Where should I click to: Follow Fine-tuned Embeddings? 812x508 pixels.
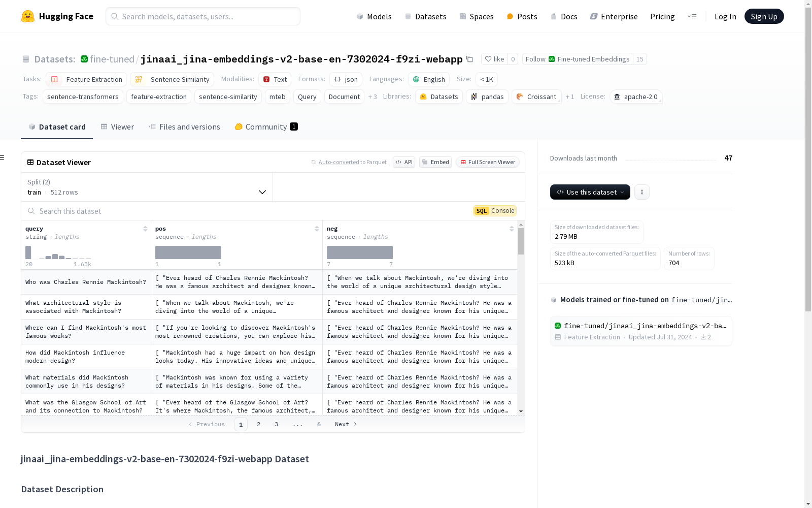(578, 59)
